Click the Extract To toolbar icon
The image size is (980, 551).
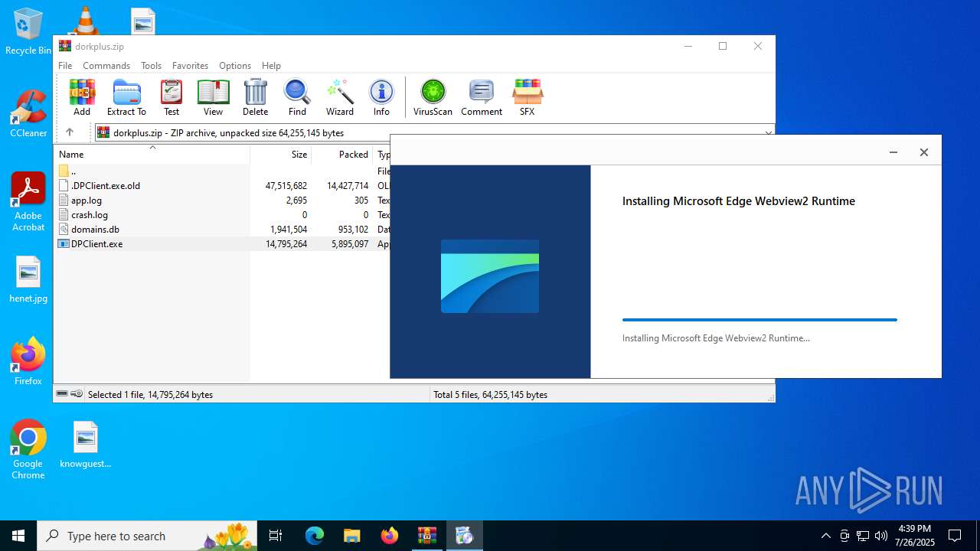pyautogui.click(x=126, y=97)
